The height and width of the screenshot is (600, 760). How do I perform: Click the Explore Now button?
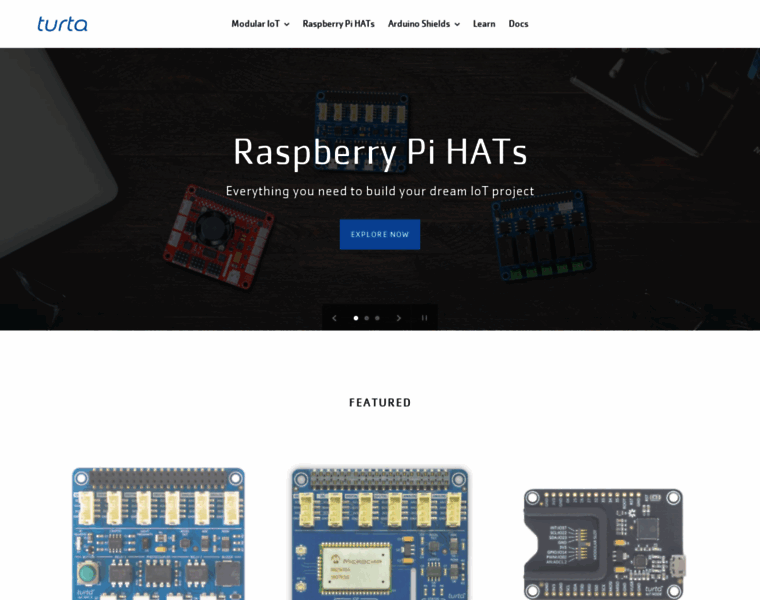click(x=380, y=235)
